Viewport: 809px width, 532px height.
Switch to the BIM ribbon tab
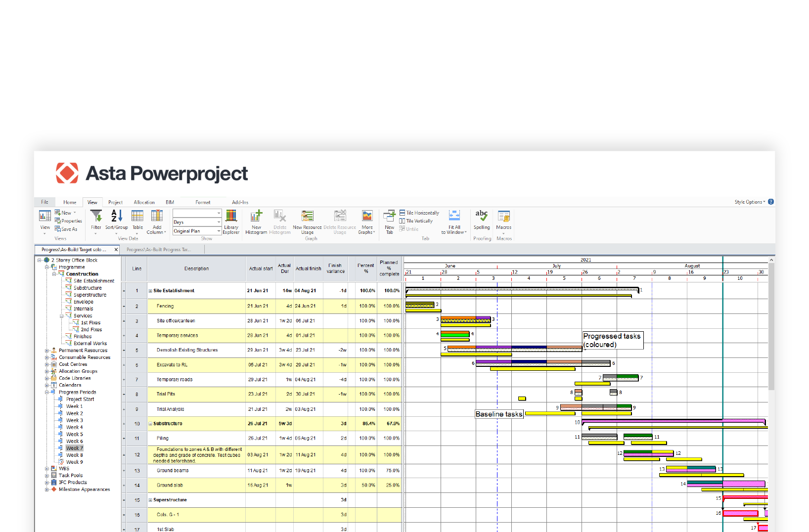click(170, 202)
